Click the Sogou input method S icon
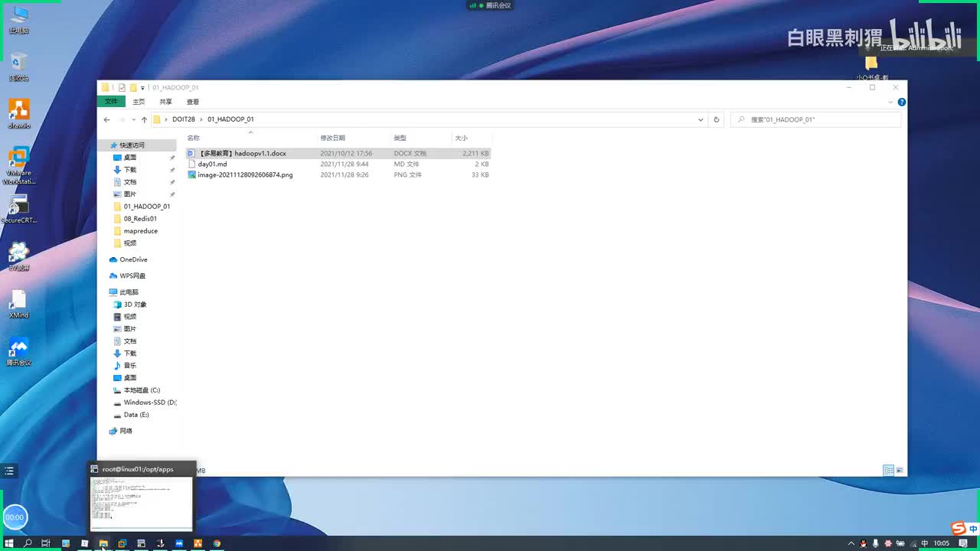This screenshot has width=980, height=551. click(x=958, y=528)
